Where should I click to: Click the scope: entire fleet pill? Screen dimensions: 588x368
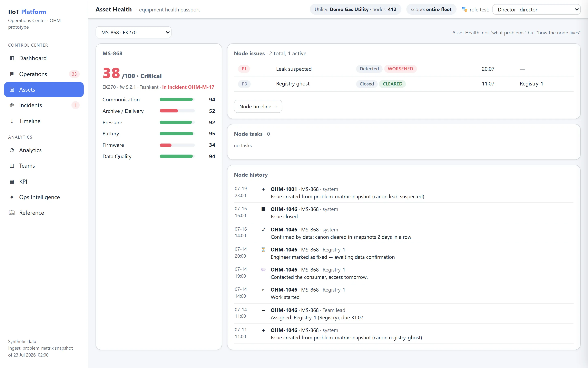point(431,9)
